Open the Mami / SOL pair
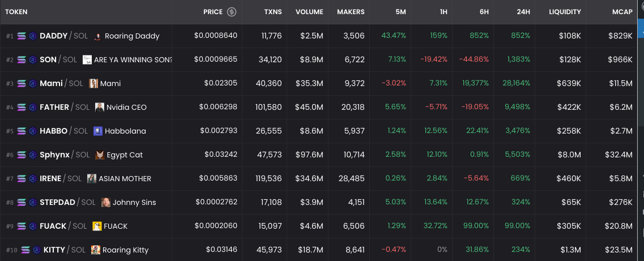Image resolution: width=644 pixels, height=261 pixels. [x=62, y=84]
